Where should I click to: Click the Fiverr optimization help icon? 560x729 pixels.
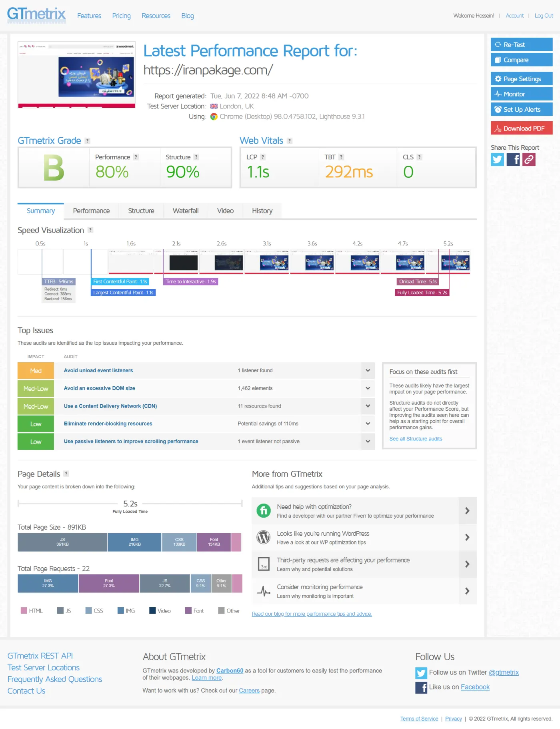coord(264,510)
